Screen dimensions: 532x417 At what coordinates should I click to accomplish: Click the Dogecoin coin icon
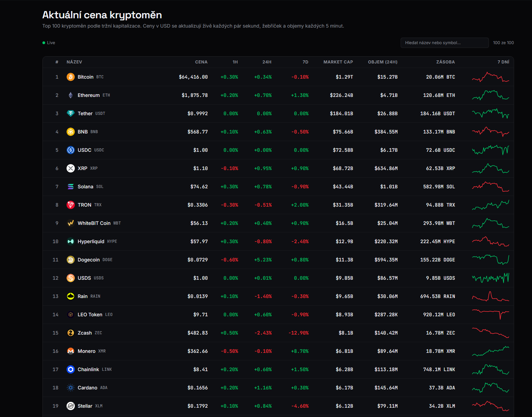click(71, 260)
